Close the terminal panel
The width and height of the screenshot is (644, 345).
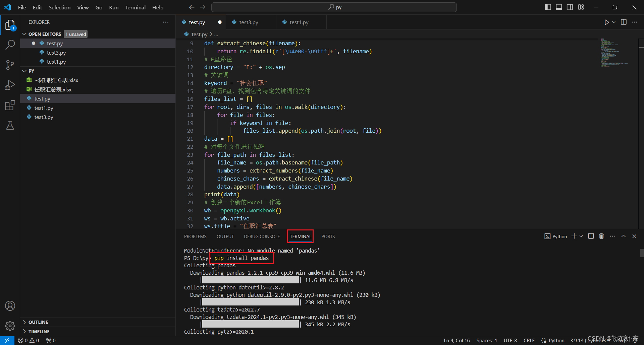(x=634, y=236)
